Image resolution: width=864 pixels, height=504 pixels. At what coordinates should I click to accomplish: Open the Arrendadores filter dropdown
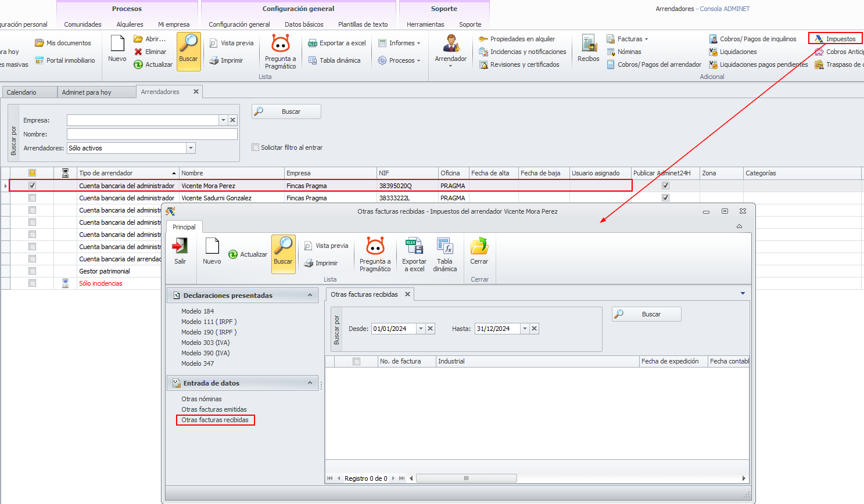click(191, 148)
